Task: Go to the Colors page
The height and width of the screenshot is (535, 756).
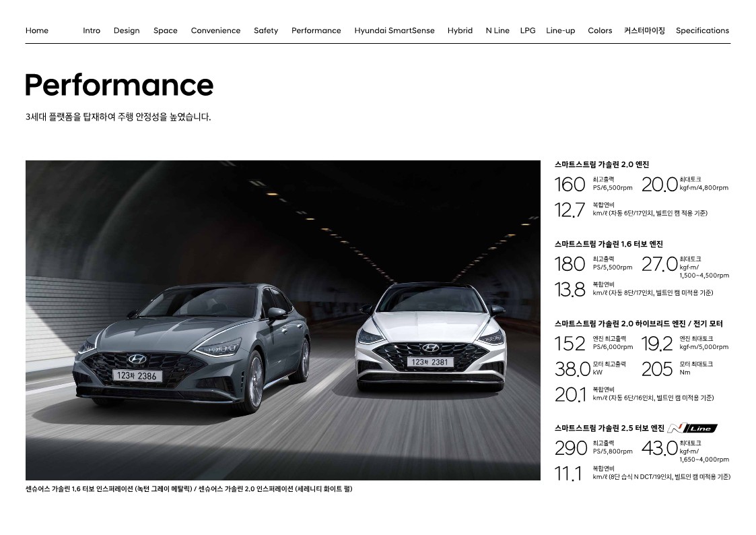Action: (600, 30)
